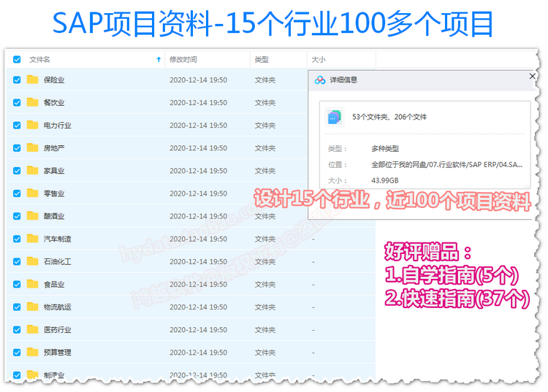The width and height of the screenshot is (548, 392).
Task: Click the 文件夹 type in 餐饮业 row
Action: coord(265,103)
